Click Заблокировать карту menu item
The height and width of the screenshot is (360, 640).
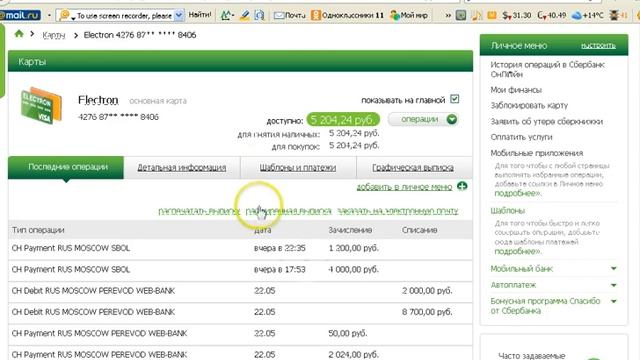click(x=529, y=105)
